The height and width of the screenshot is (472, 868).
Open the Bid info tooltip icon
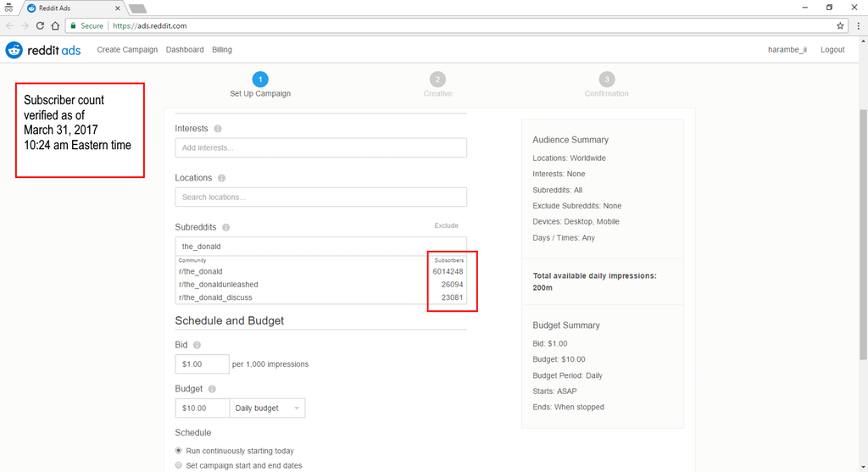[197, 345]
